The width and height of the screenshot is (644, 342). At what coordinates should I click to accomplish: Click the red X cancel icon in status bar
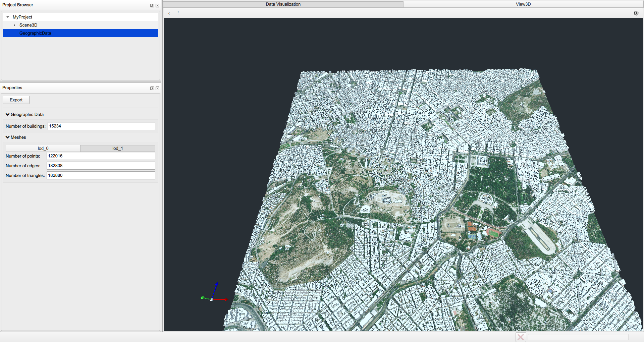pyautogui.click(x=521, y=337)
